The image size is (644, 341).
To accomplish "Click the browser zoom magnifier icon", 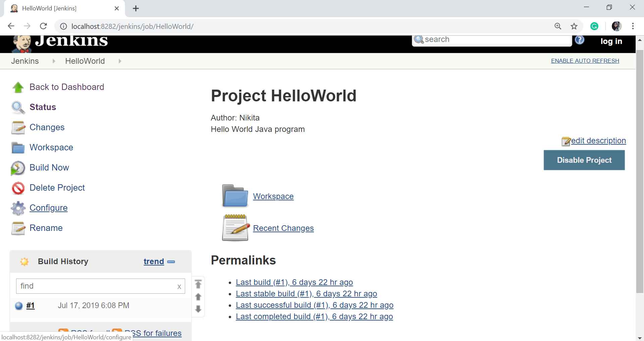I will coord(558,26).
